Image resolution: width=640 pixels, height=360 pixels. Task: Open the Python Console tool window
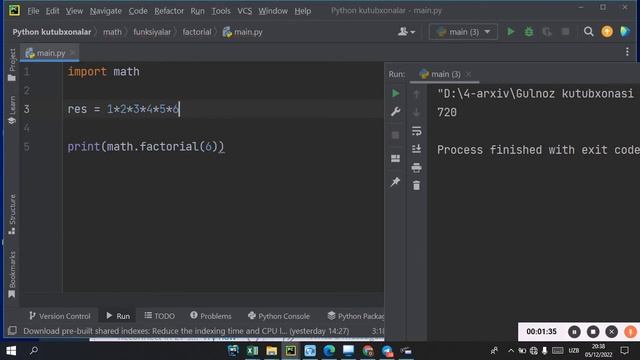(x=279, y=316)
